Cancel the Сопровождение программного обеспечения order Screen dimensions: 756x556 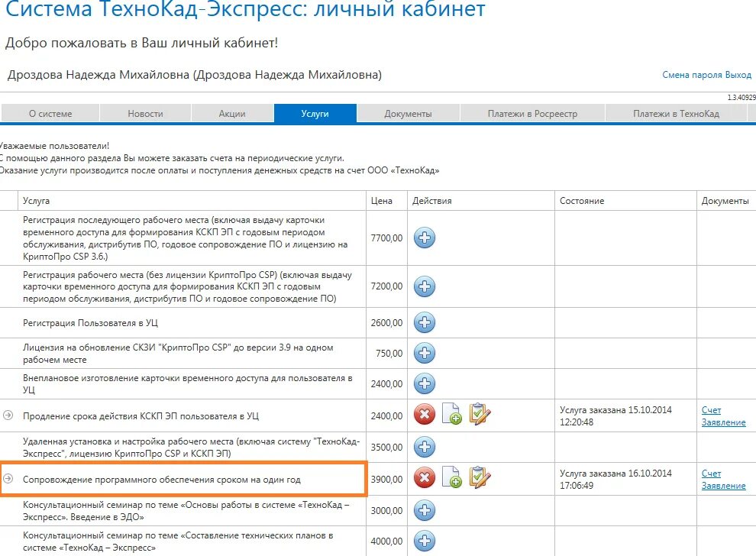425,479
